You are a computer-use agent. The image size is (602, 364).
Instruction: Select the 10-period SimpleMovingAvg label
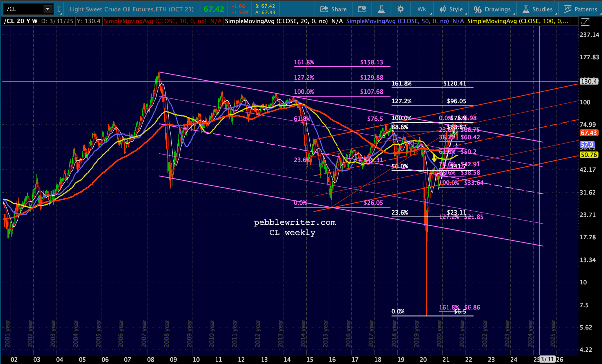click(x=155, y=21)
